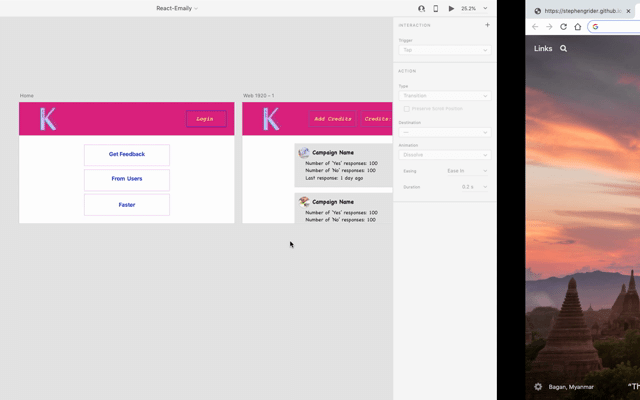
Task: Close the stephengrider browser tab
Action: click(x=629, y=11)
